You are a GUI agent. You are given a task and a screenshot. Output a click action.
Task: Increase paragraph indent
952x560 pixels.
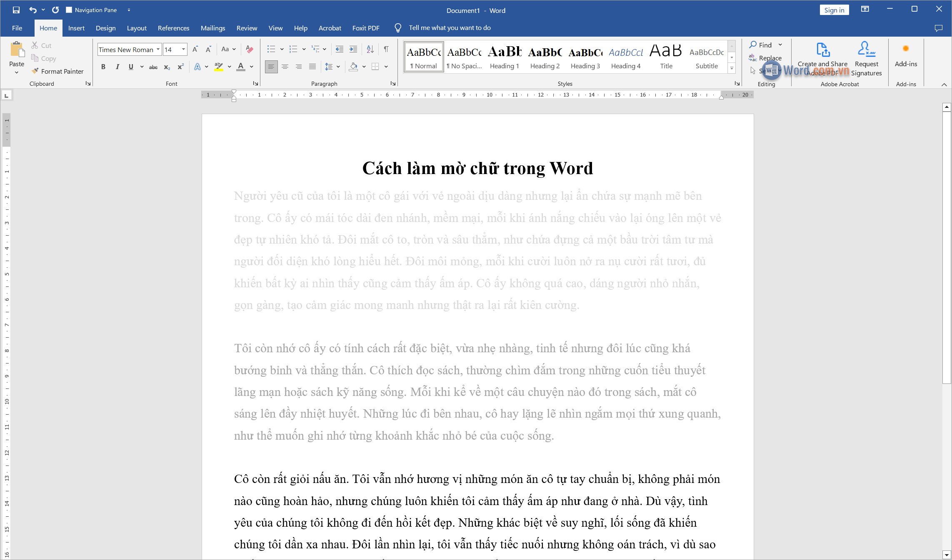point(353,50)
